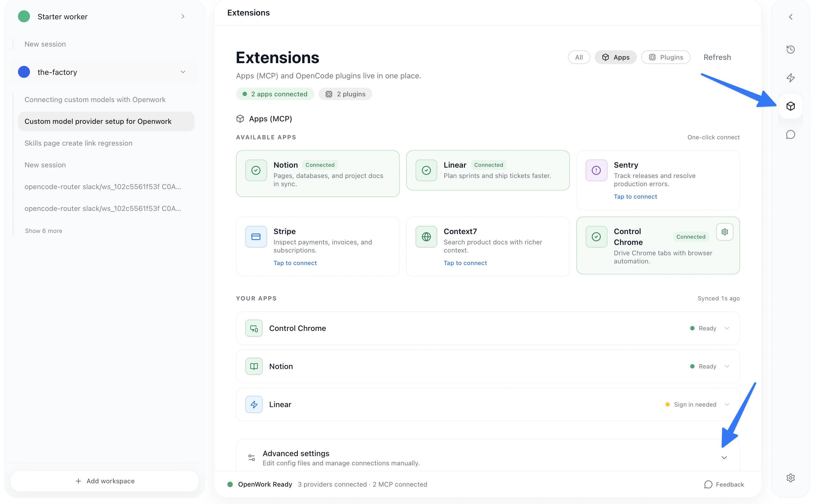Toggle the Apps filter pill
Screen dimensions: 813x504
pyautogui.click(x=615, y=57)
